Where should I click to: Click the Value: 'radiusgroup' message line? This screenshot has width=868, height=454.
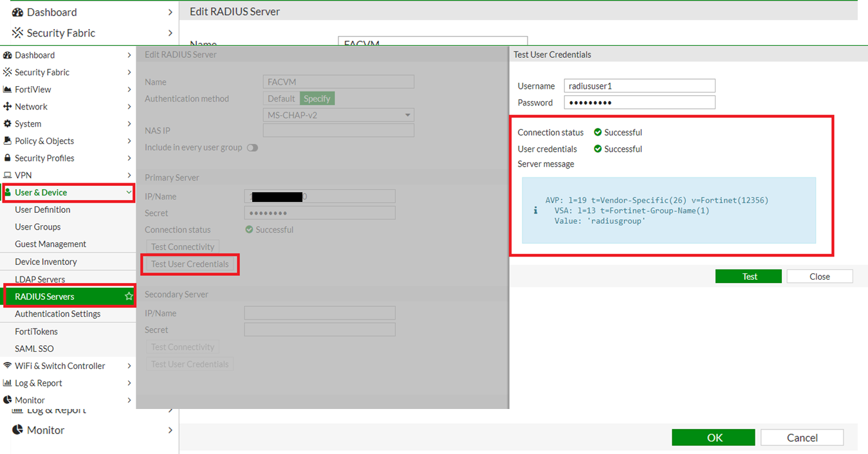pyautogui.click(x=600, y=221)
